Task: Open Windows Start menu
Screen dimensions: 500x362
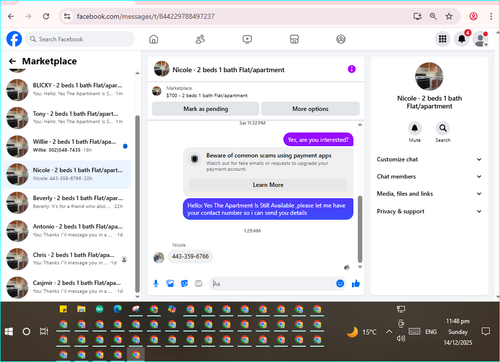Action: pos(9,332)
